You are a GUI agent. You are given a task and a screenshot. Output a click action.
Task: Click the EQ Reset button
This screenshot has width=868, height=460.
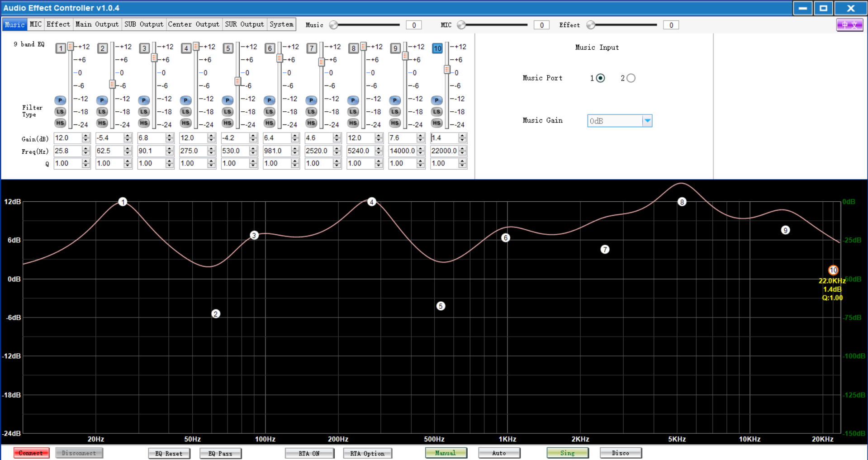169,453
